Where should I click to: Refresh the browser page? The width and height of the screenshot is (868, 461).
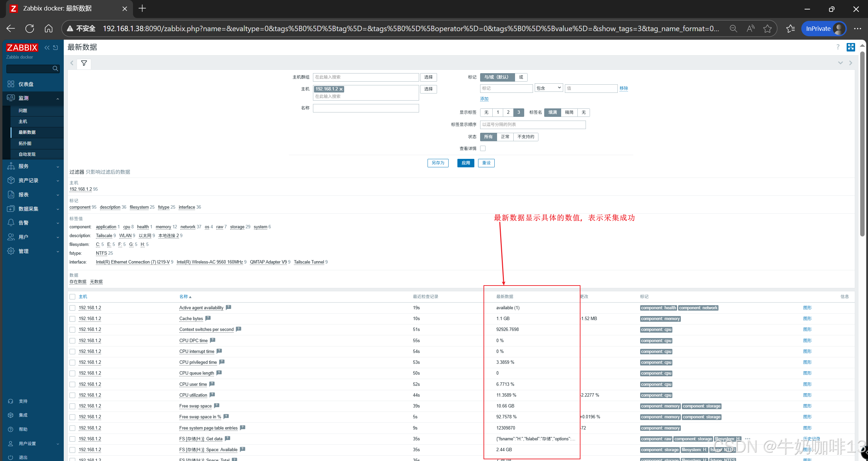(29, 29)
